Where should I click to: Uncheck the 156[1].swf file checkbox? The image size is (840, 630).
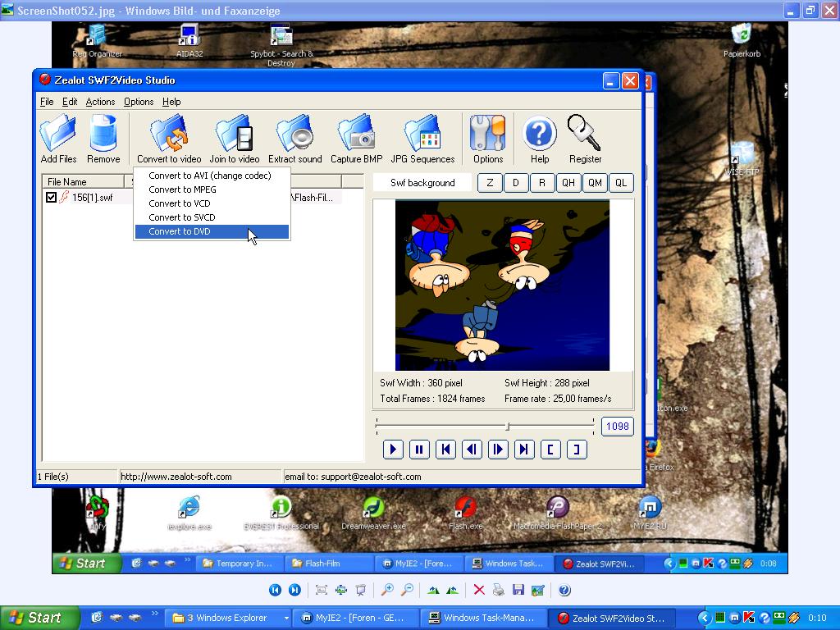[51, 197]
